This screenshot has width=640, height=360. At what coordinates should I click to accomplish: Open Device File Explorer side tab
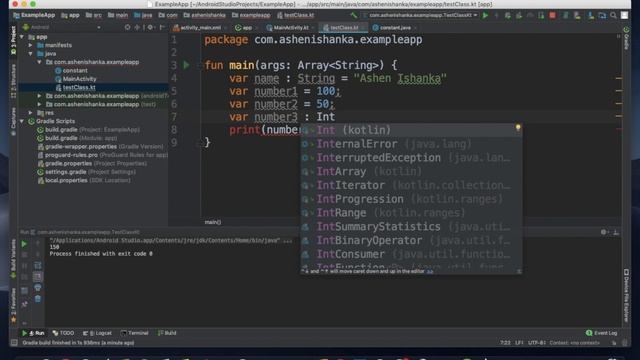pos(627,296)
